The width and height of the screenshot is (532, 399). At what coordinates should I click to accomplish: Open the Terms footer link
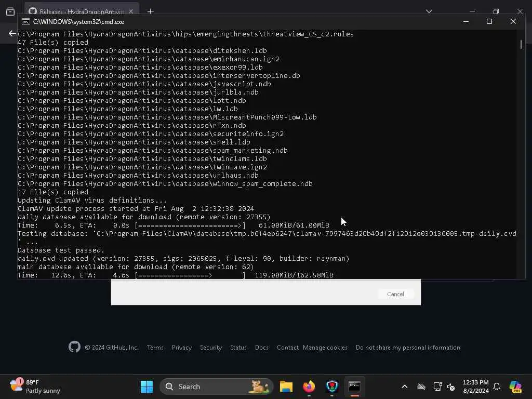coord(155,348)
